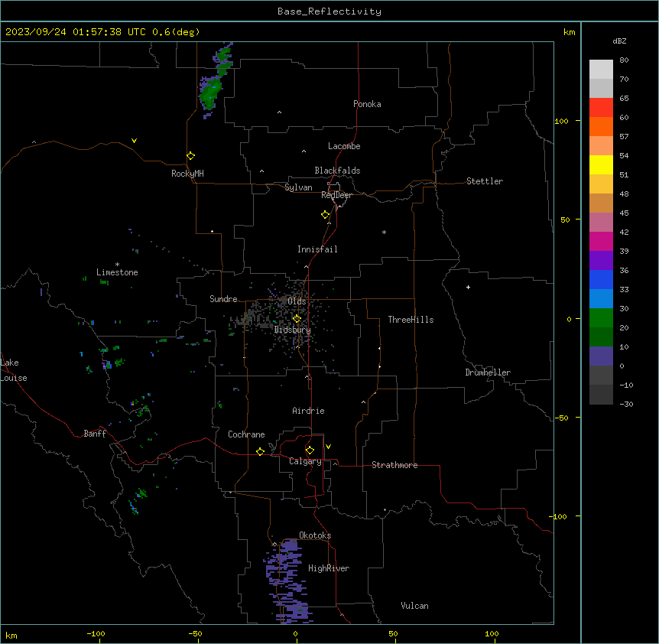
Task: Click the Drumheller town label
Action: point(488,372)
